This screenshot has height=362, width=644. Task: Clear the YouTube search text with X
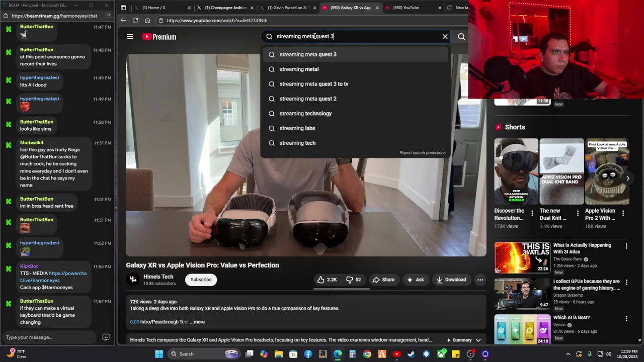click(445, 36)
